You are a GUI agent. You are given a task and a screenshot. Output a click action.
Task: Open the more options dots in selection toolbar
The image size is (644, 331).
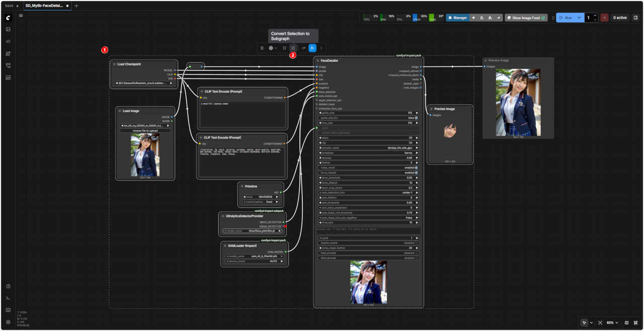point(321,48)
